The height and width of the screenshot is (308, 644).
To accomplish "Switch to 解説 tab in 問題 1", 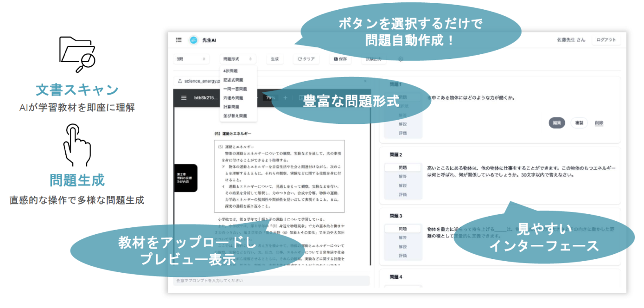I will pos(403,124).
